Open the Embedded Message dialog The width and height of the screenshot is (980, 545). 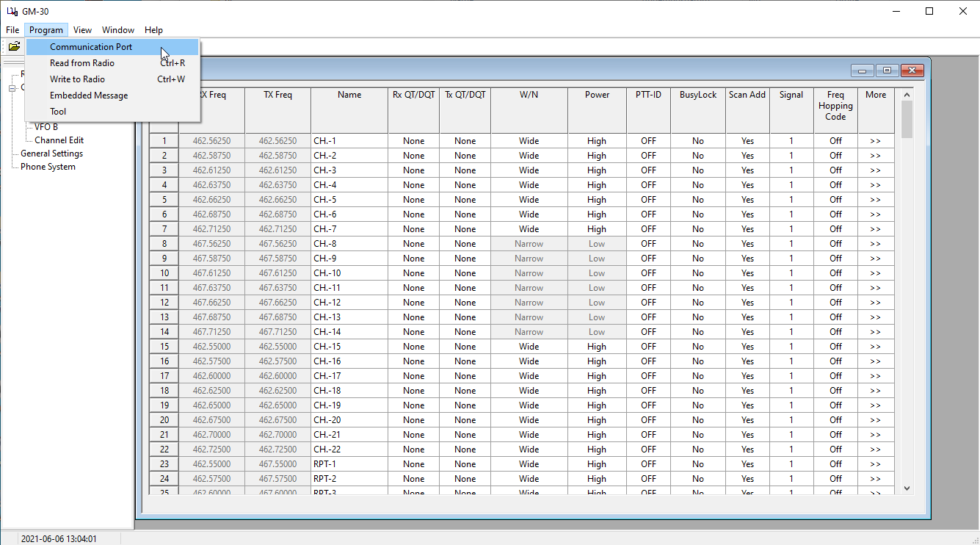88,95
